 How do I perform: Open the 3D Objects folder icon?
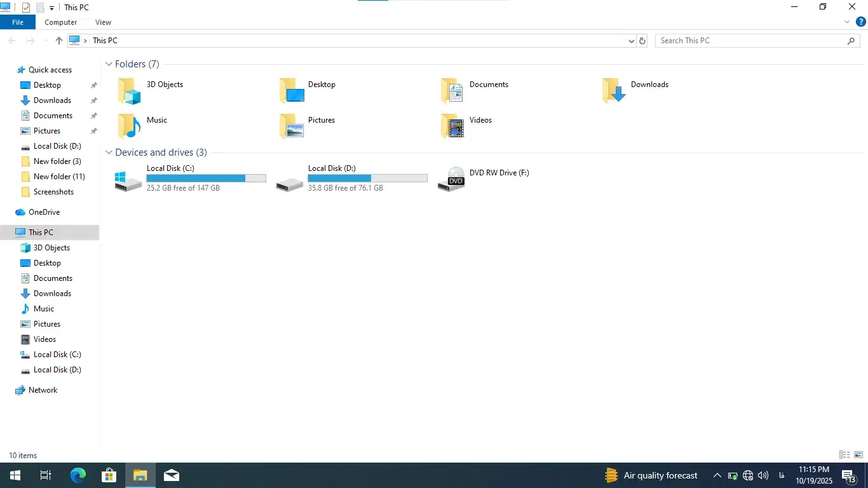(x=129, y=91)
